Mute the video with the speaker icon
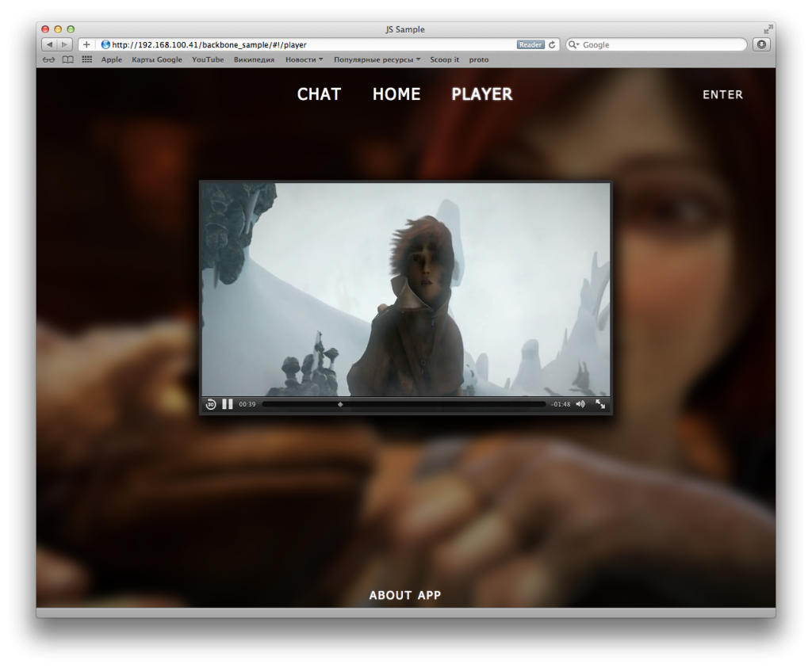This screenshot has height=668, width=812. coord(580,404)
